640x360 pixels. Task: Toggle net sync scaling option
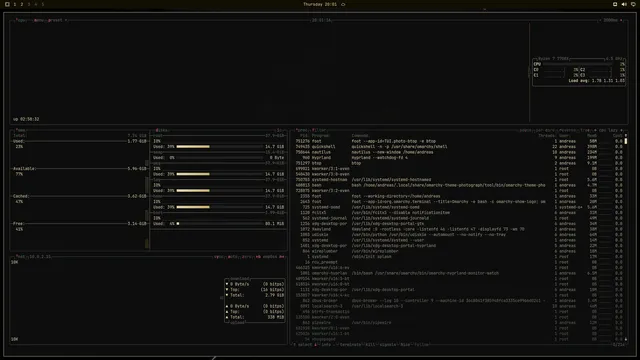coord(219,257)
